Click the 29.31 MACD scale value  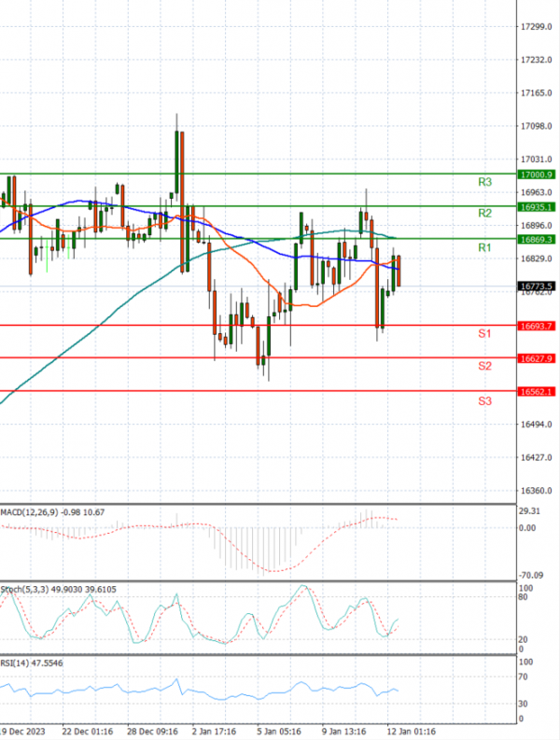(529, 511)
